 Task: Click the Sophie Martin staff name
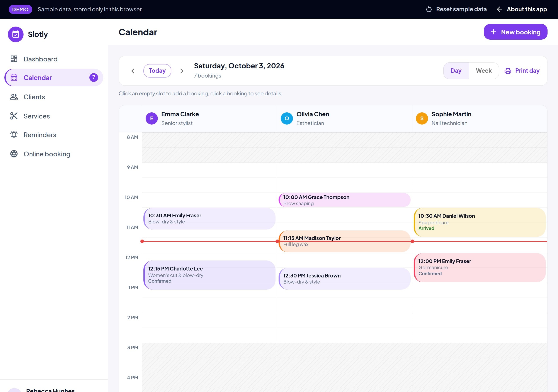tap(451, 114)
